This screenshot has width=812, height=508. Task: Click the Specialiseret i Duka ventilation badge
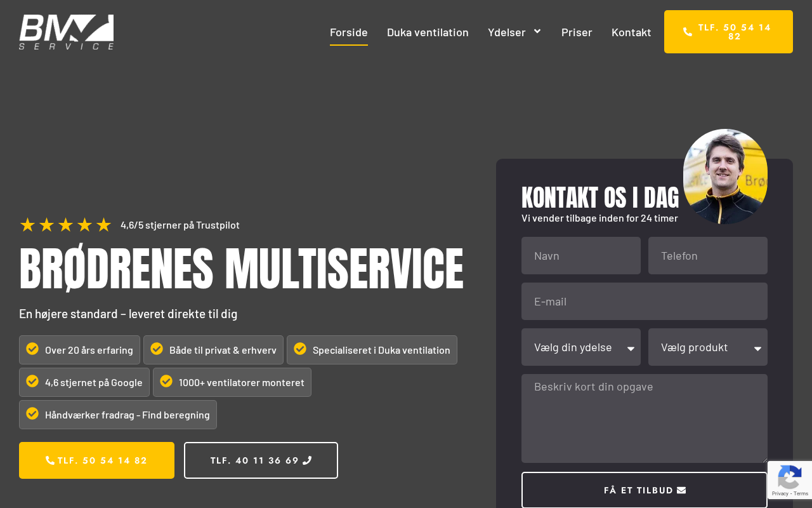(x=372, y=350)
